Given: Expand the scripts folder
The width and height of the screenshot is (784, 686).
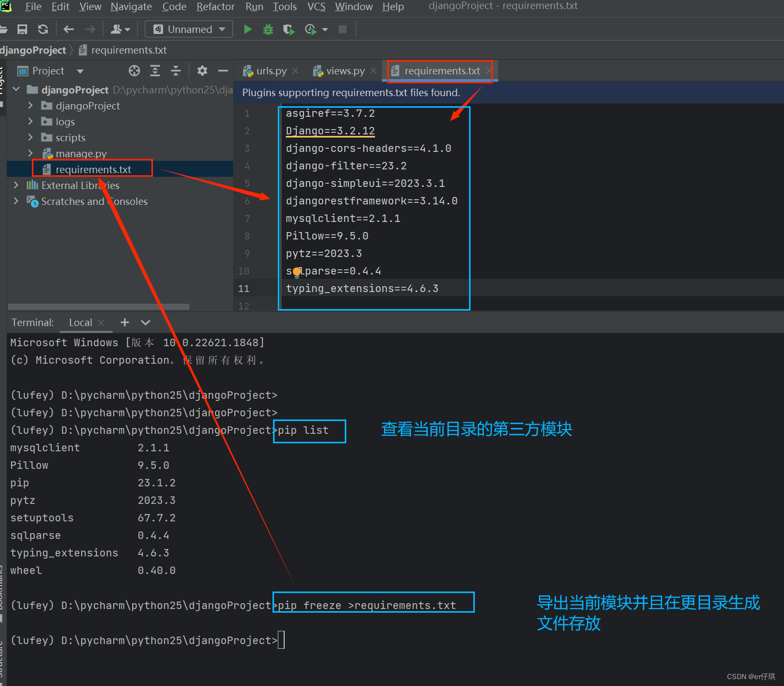Looking at the screenshot, I should (x=30, y=138).
